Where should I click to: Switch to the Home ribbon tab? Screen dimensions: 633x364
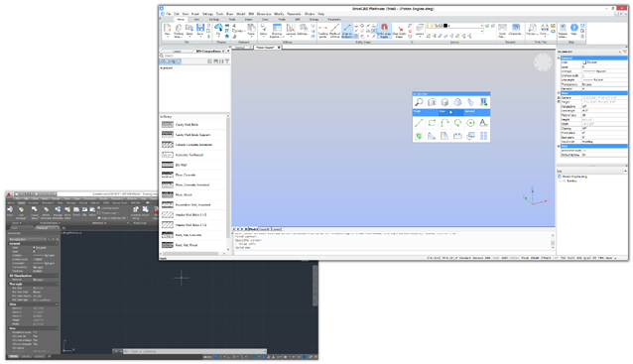(181, 19)
